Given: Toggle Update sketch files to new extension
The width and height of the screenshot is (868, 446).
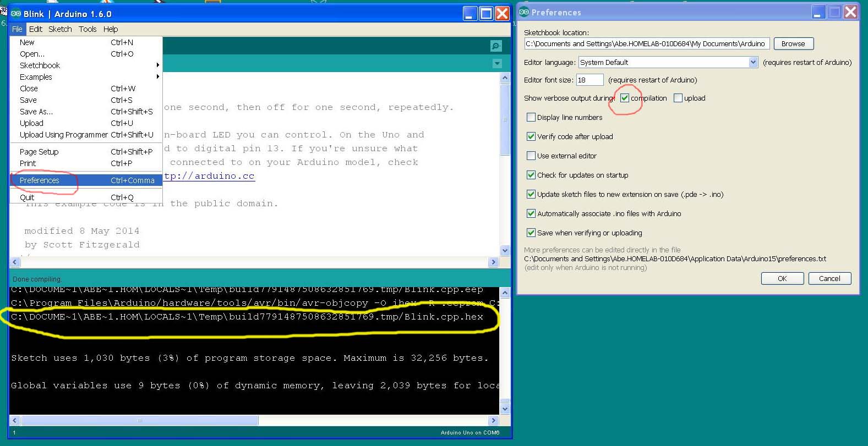Looking at the screenshot, I should coord(531,194).
